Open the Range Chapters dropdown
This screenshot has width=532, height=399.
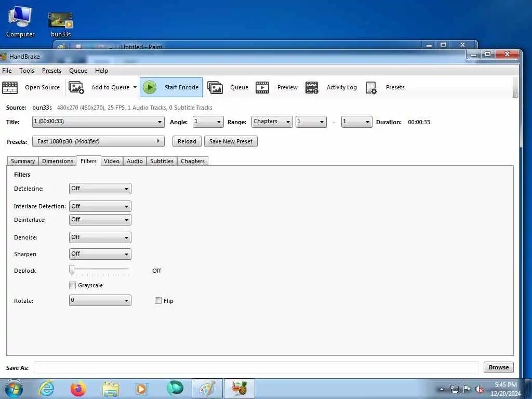coord(272,122)
